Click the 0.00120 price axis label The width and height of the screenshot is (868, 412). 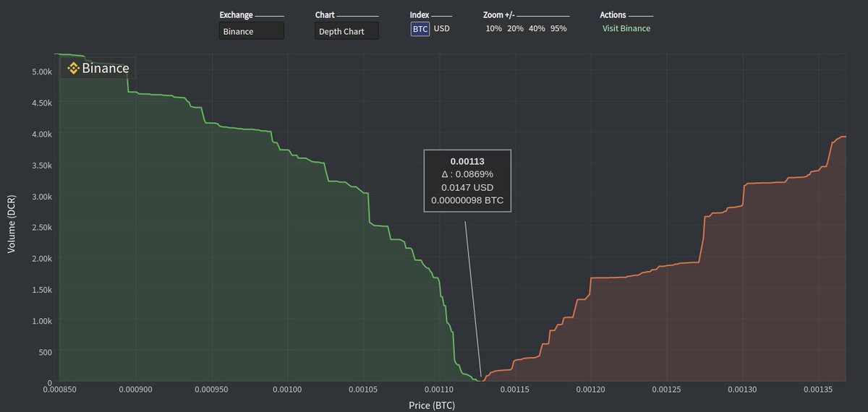coord(592,390)
